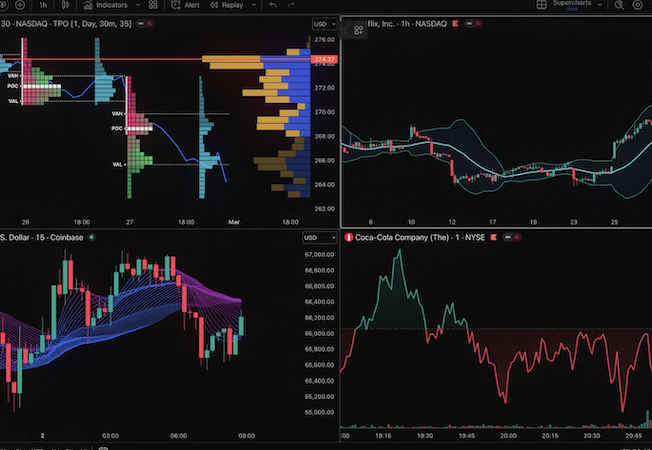
Task: Toggle the grey dash pill on Netflix chart
Action: coord(469,24)
